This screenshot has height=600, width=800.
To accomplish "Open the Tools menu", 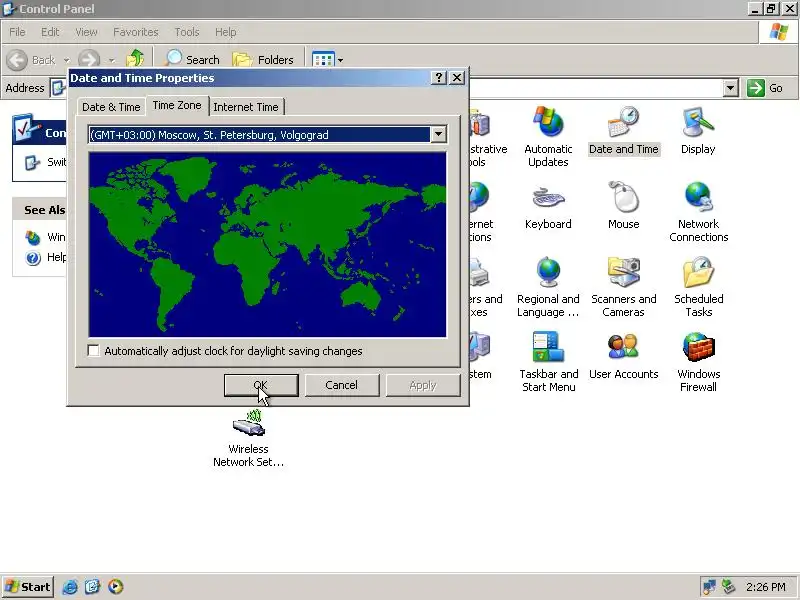I will tap(187, 32).
